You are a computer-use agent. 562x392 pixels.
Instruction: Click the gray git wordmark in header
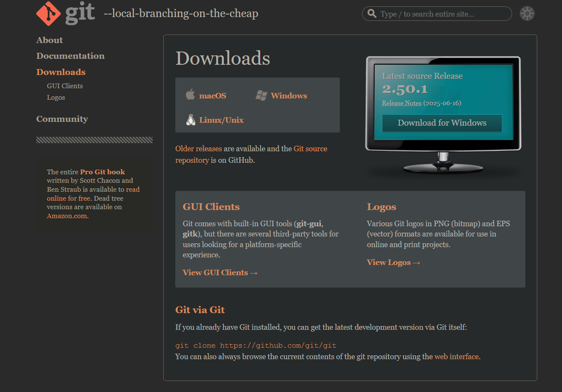80,13
